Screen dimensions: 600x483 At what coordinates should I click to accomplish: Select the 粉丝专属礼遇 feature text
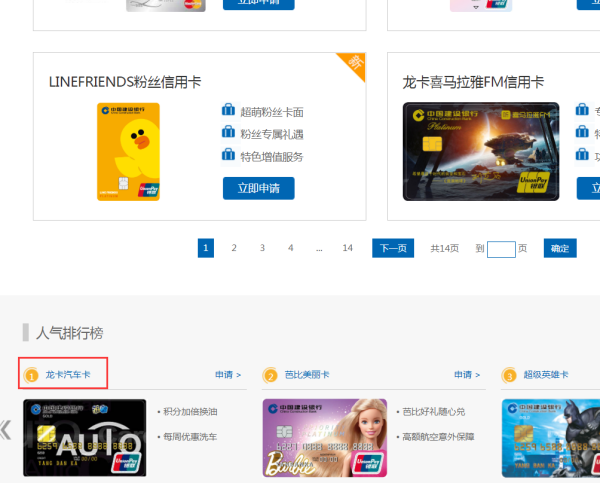click(x=272, y=134)
